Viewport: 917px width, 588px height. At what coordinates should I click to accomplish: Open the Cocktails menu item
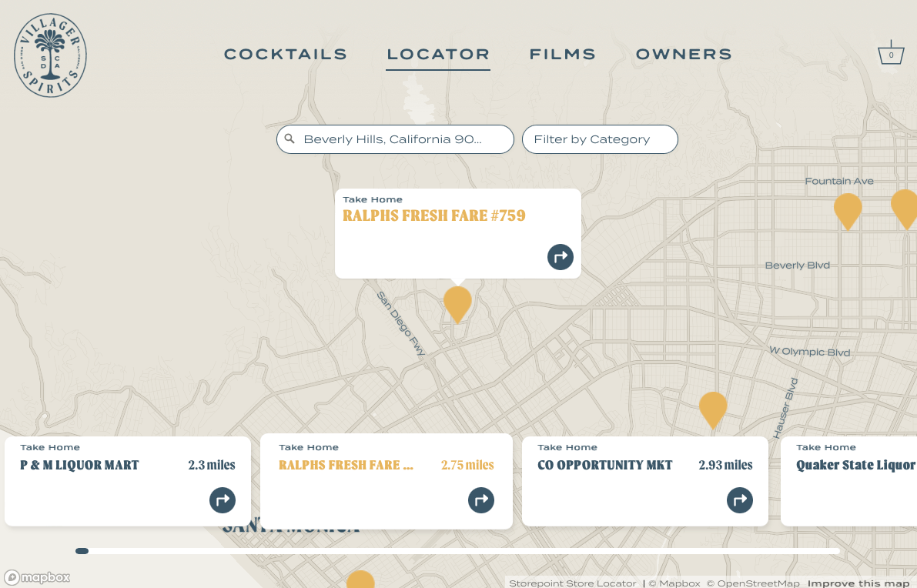pyautogui.click(x=286, y=55)
